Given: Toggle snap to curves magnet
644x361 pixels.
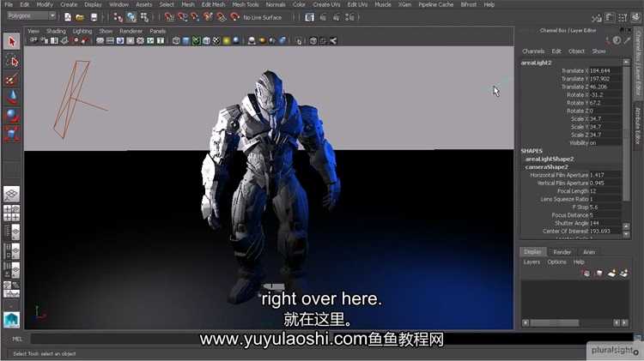Looking at the screenshot, I should pyautogui.click(x=182, y=17).
